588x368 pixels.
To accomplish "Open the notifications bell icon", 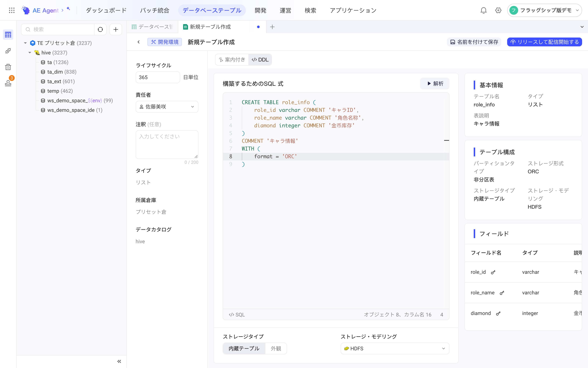I will click(483, 10).
